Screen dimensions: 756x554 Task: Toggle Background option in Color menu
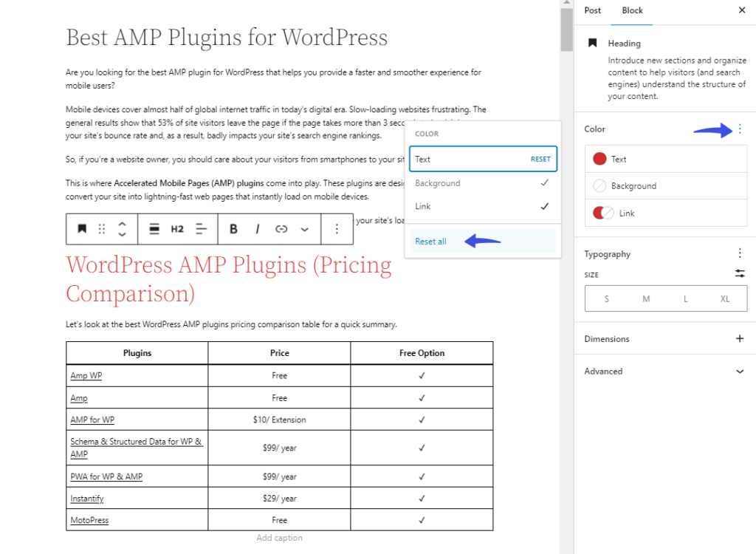483,183
